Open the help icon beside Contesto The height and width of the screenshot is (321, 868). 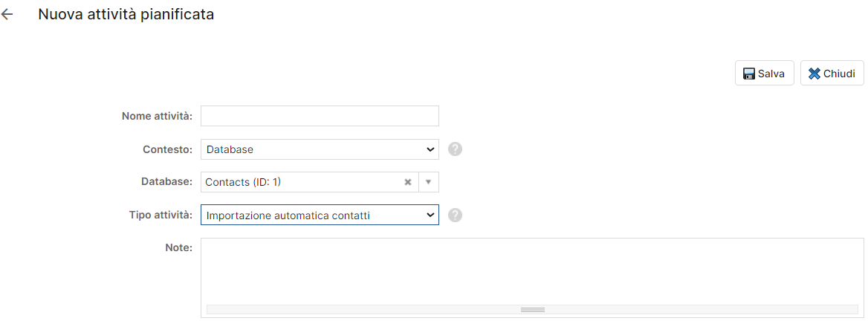[455, 149]
